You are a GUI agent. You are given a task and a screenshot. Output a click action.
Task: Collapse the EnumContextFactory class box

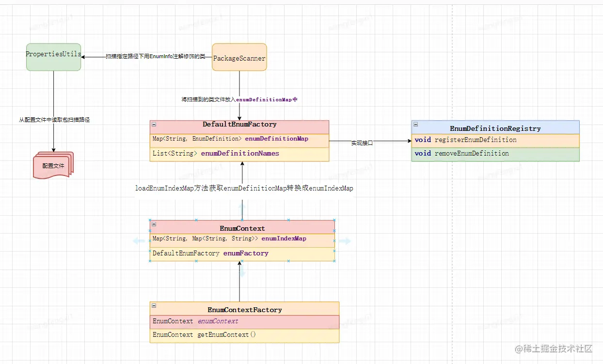pos(154,306)
